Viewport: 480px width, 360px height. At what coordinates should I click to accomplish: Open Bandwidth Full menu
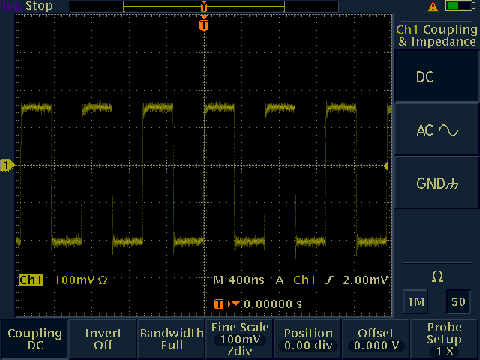pyautogui.click(x=171, y=339)
